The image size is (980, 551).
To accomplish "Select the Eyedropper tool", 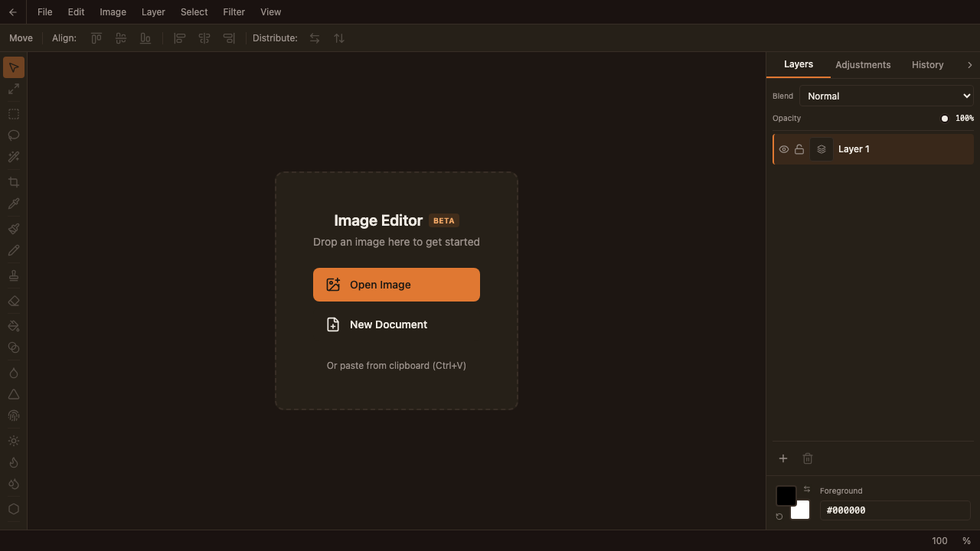I will (x=14, y=204).
